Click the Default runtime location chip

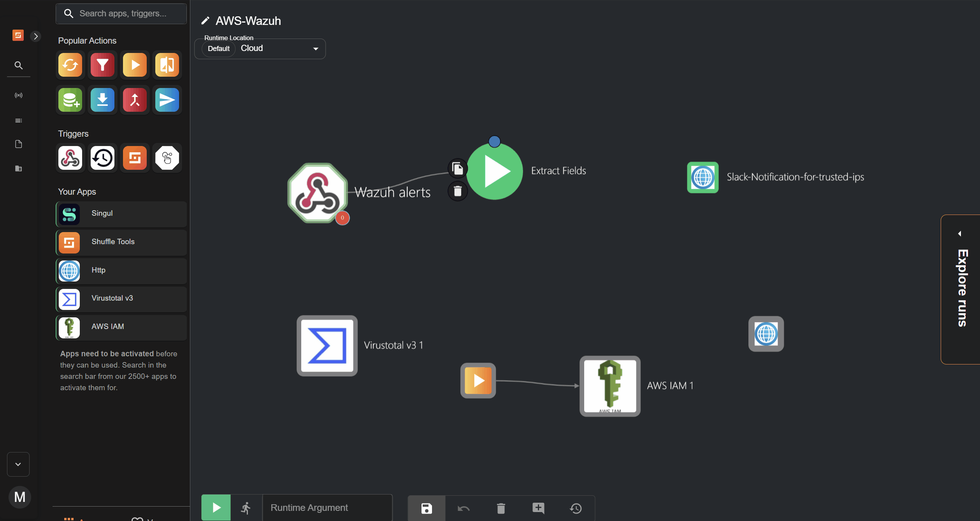point(218,49)
